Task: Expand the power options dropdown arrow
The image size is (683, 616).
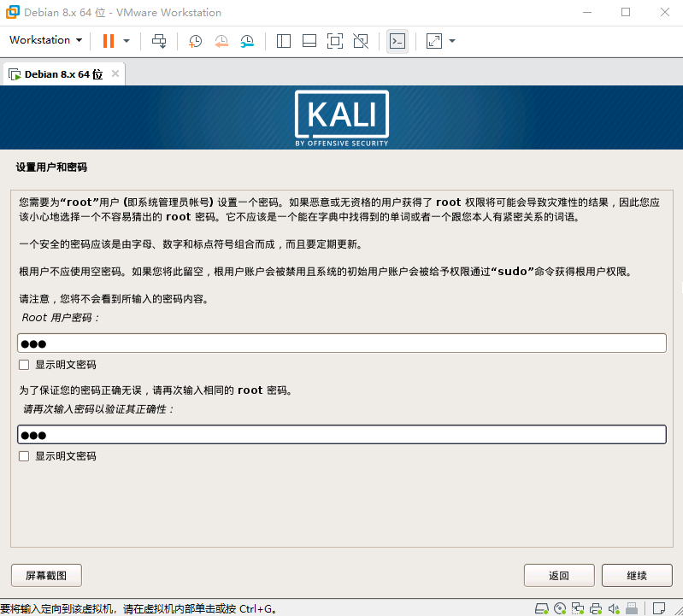Action: pyautogui.click(x=127, y=41)
